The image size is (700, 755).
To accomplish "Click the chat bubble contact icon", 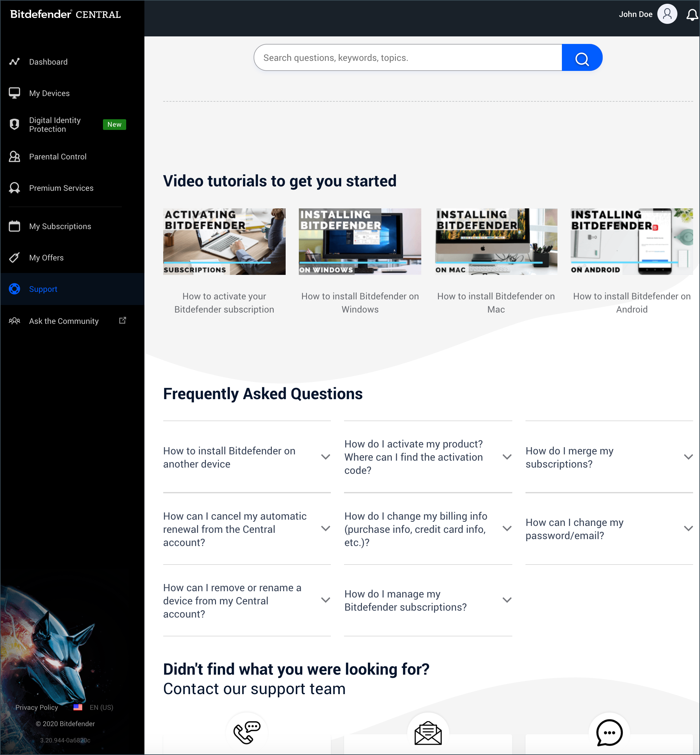I will click(x=609, y=733).
